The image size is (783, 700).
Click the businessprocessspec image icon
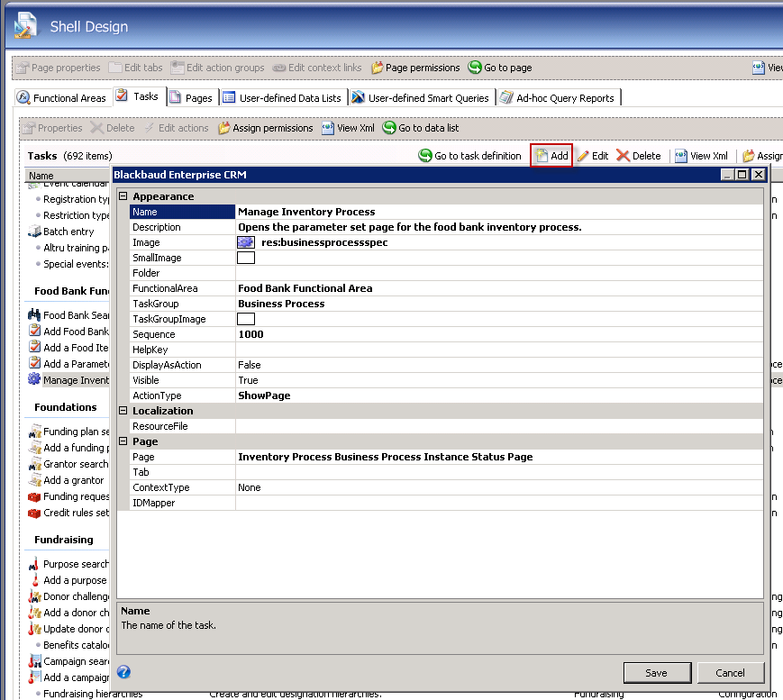pos(246,242)
